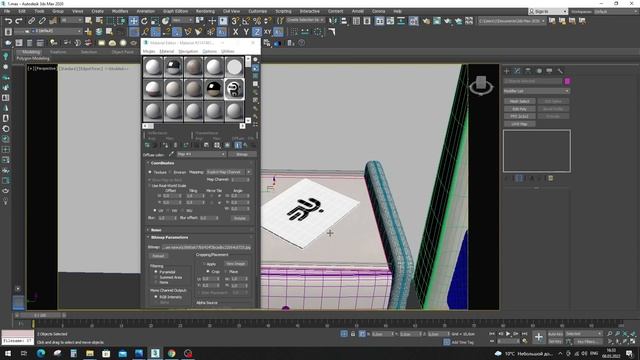This screenshot has height=360, width=640.
Task: Collapse the Coordinates rollout
Action: (x=162, y=163)
